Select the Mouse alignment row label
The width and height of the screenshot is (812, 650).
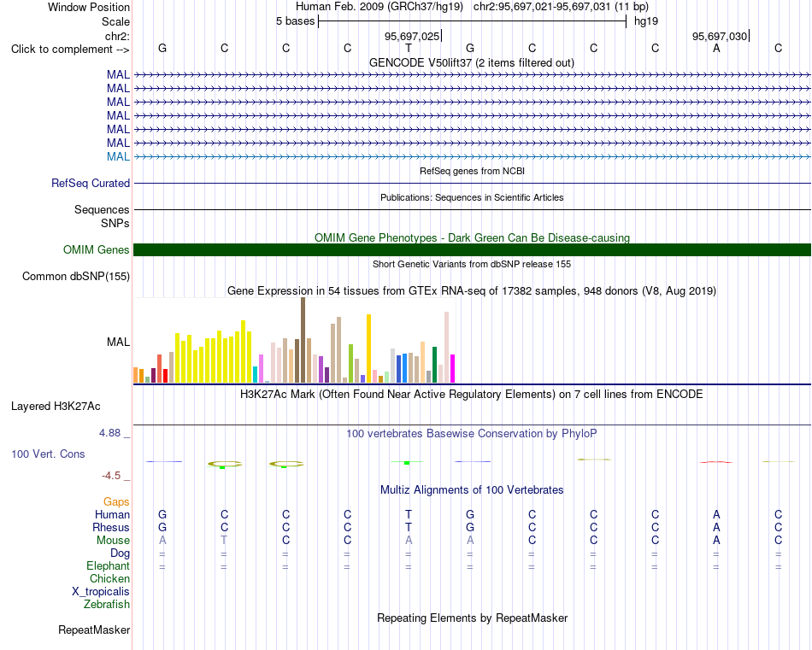pos(113,541)
